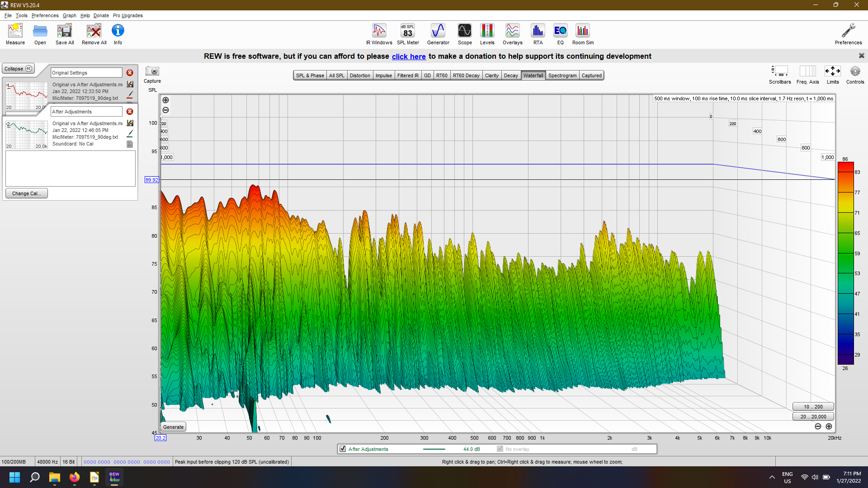The width and height of the screenshot is (868, 488).
Task: Open the SPL Meter tool
Action: coord(408,34)
